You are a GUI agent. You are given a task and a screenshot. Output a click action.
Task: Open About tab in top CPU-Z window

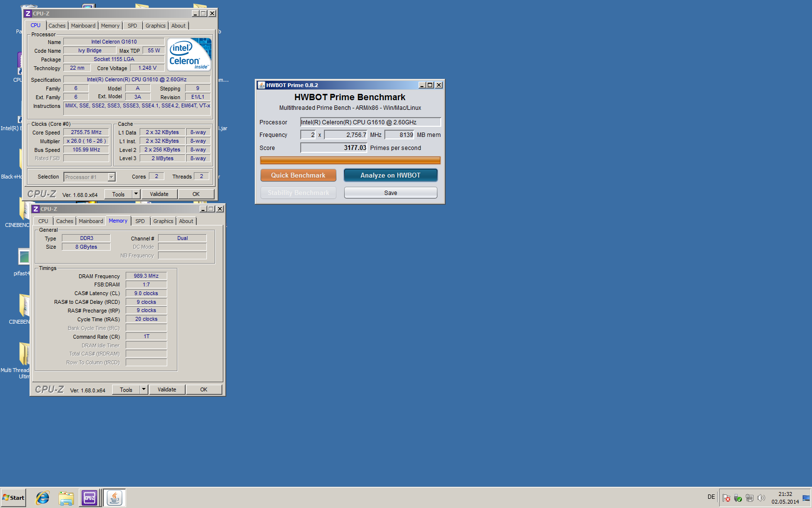coord(178,26)
